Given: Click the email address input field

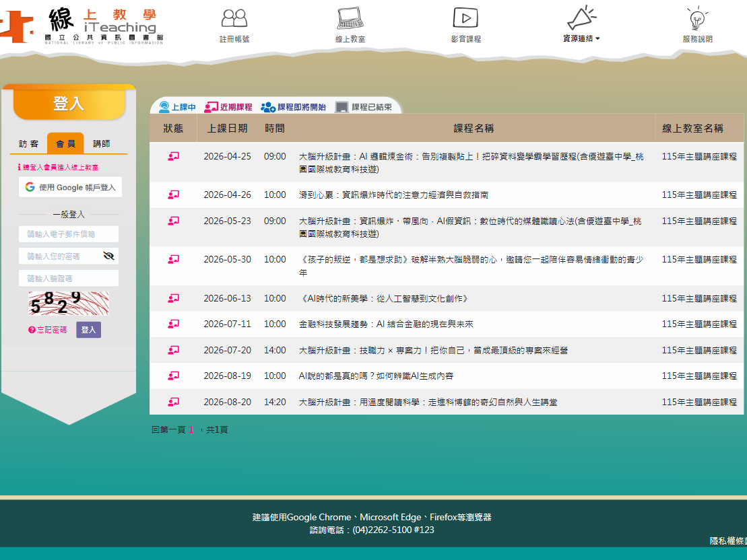Looking at the screenshot, I should click(x=69, y=234).
